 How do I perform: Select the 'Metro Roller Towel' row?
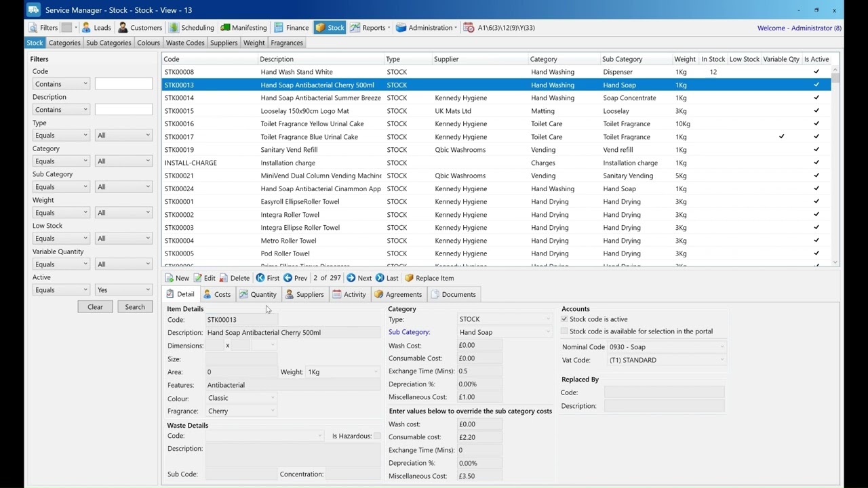coord(496,241)
